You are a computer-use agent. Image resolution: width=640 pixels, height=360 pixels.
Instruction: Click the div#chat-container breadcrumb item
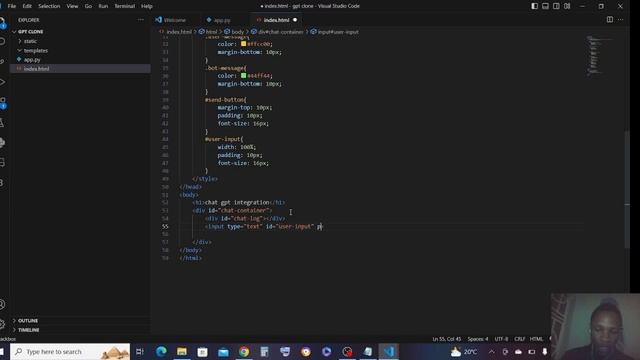tap(281, 32)
